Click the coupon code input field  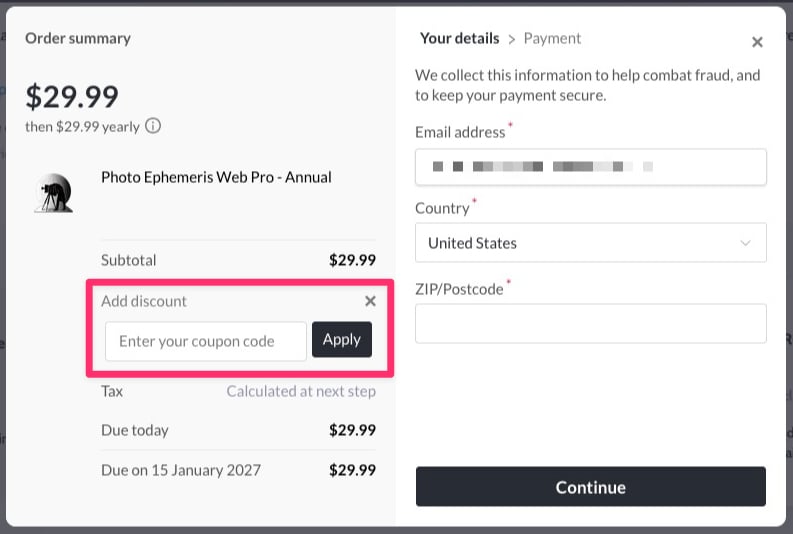(x=205, y=341)
